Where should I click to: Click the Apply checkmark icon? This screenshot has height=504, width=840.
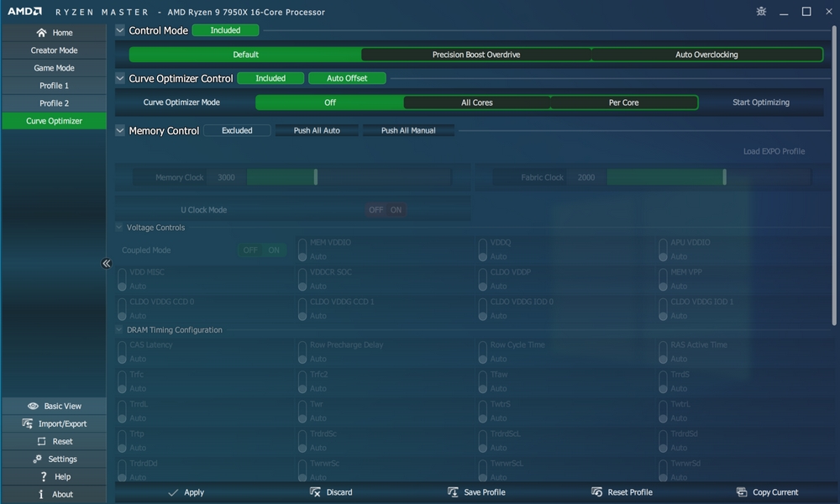[x=172, y=492]
